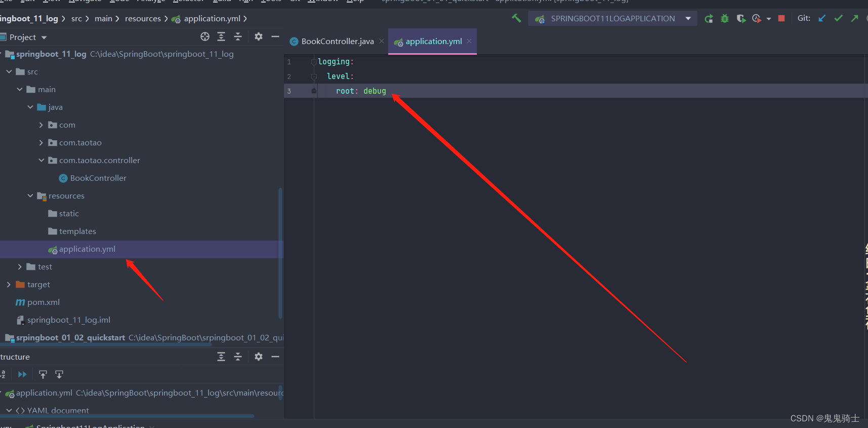The height and width of the screenshot is (428, 868).
Task: Fold the logging block in gutter
Action: 314,62
